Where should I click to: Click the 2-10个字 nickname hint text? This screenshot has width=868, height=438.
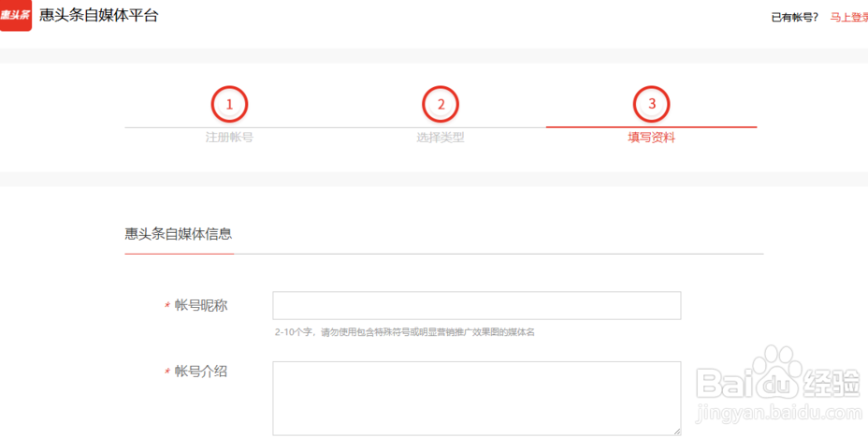pyautogui.click(x=405, y=333)
